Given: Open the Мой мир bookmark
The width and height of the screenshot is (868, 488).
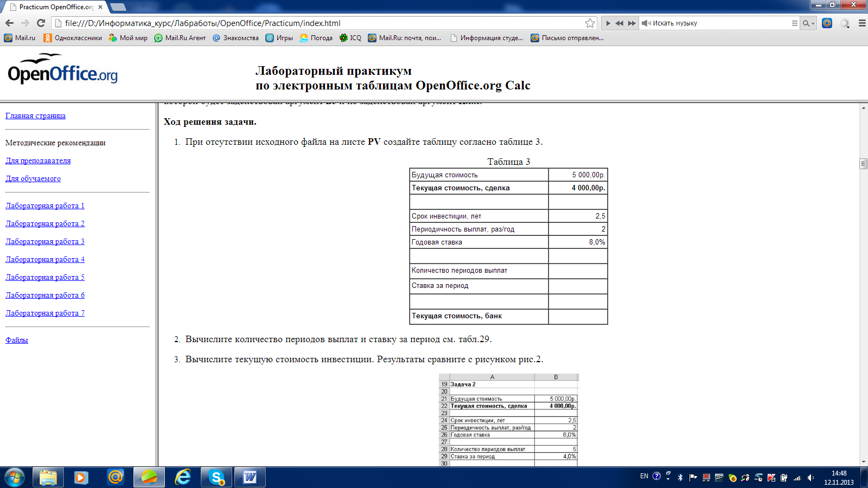Looking at the screenshot, I should (128, 38).
